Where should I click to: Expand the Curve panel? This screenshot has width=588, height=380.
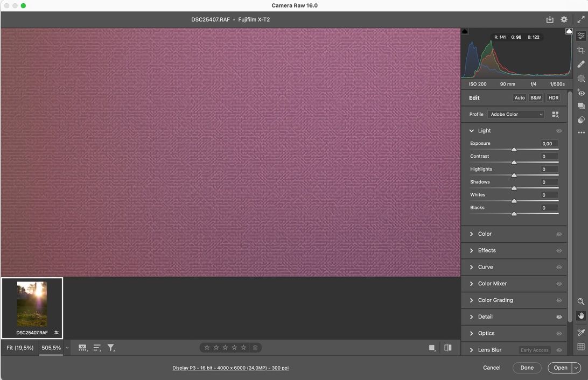tap(485, 267)
